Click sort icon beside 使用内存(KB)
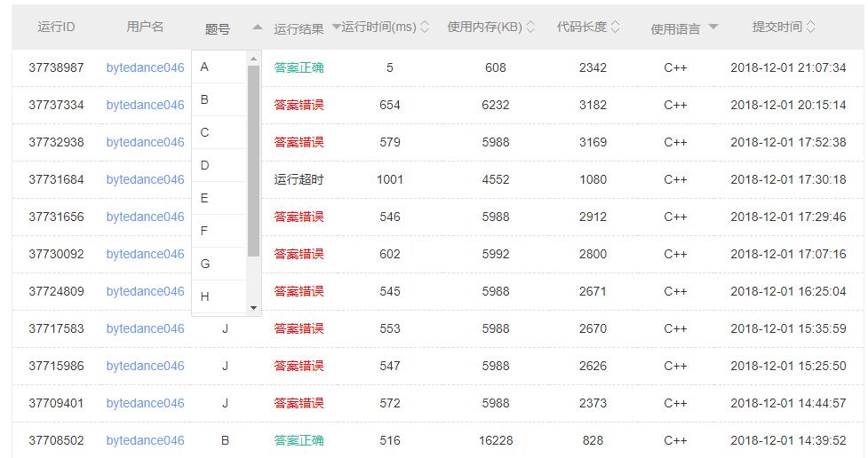Viewport: 868px width, 458px height. (x=531, y=28)
